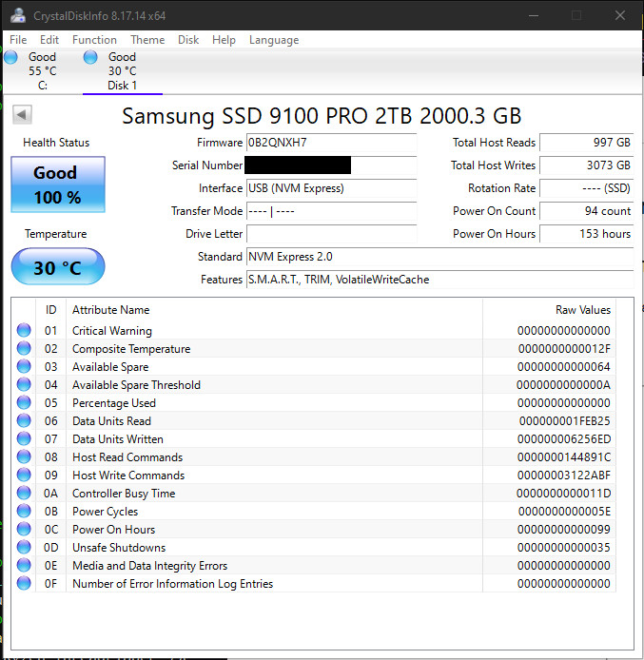
Task: Open the Disk menu
Action: pyautogui.click(x=188, y=40)
